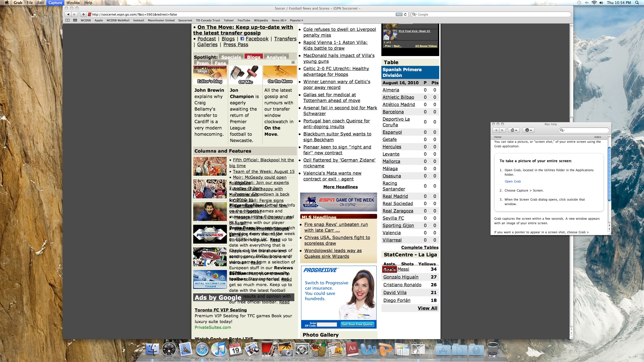The image size is (644, 362).
Task: Open Spotlight search magnifier in menu bar
Action: (x=637, y=3)
